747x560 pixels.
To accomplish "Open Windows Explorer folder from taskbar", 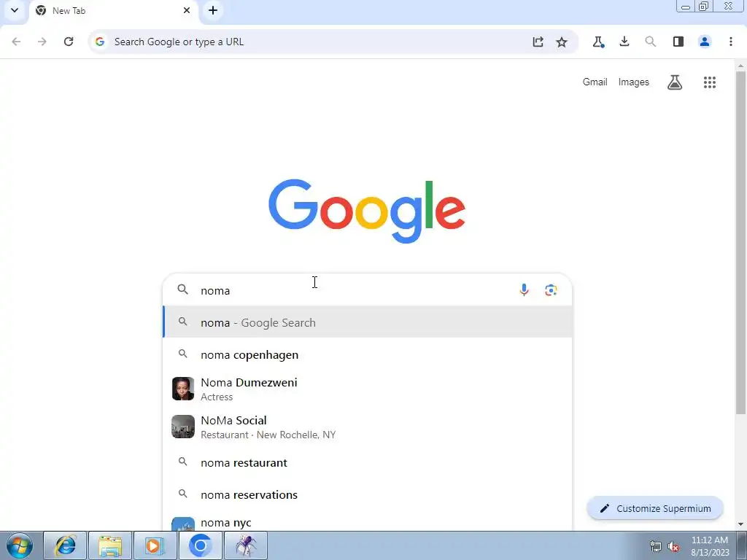I will click(x=110, y=545).
